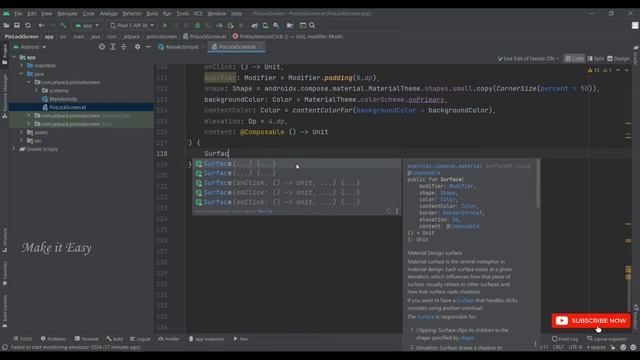Image resolution: width=640 pixels, height=360 pixels.
Task: Open the Event Log icon in status bar
Action: point(565,339)
